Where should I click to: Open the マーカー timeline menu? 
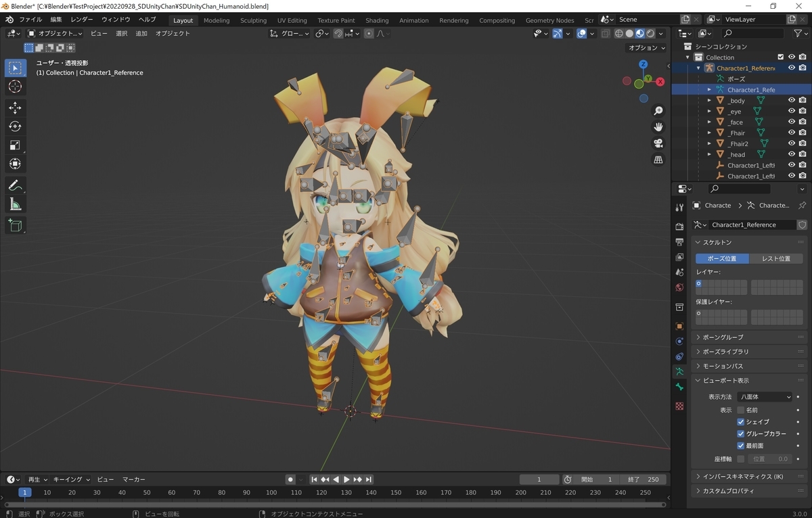[134, 479]
